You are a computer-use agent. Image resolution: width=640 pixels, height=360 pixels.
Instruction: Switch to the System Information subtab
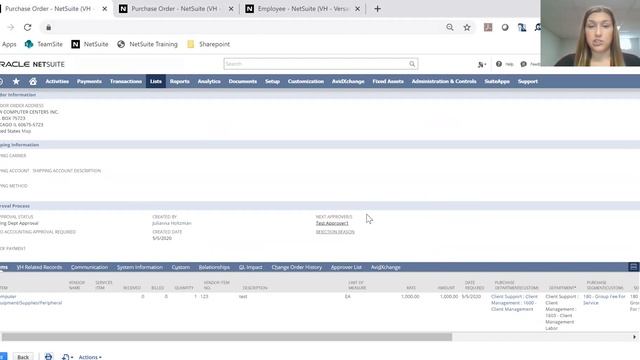tap(140, 267)
